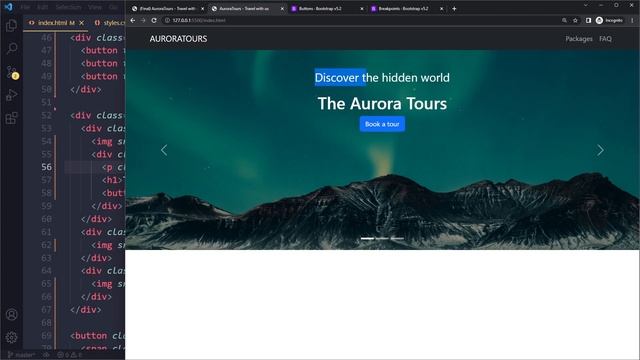The image size is (640, 360).
Task: Click line number 69 in editor gutter
Action: coord(47,336)
